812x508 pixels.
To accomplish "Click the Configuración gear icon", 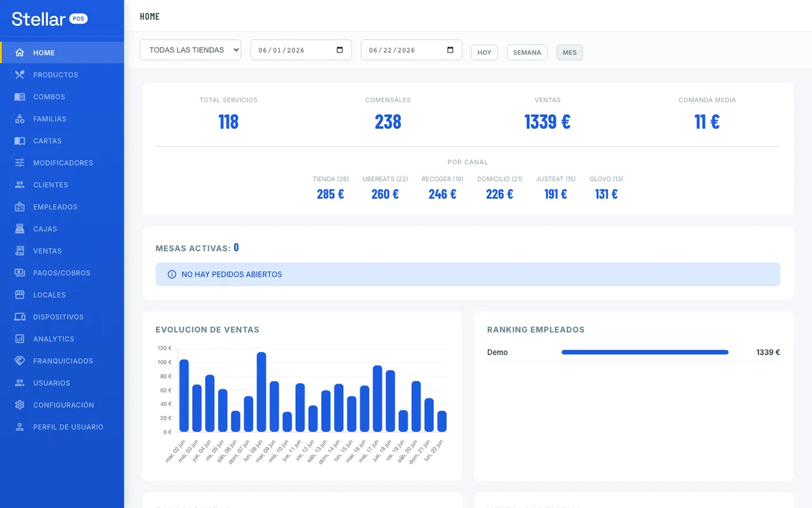I will click(20, 405).
